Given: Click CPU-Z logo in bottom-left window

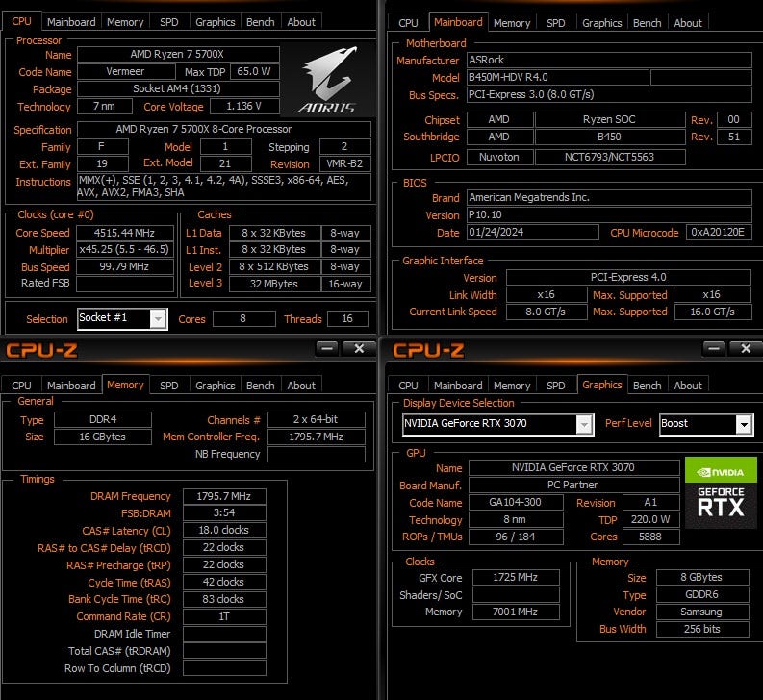Looking at the screenshot, I should pyautogui.click(x=41, y=350).
